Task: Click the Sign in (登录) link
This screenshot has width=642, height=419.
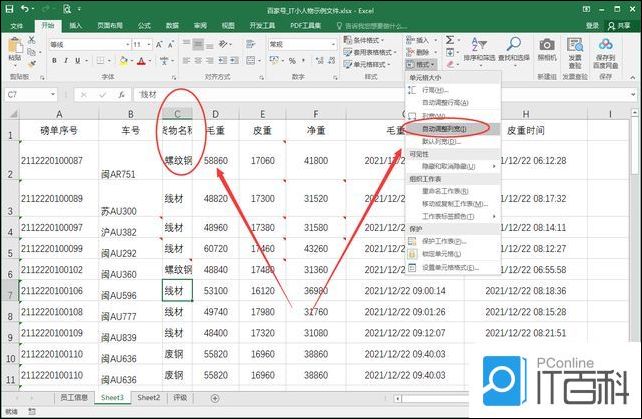Action: [592, 26]
